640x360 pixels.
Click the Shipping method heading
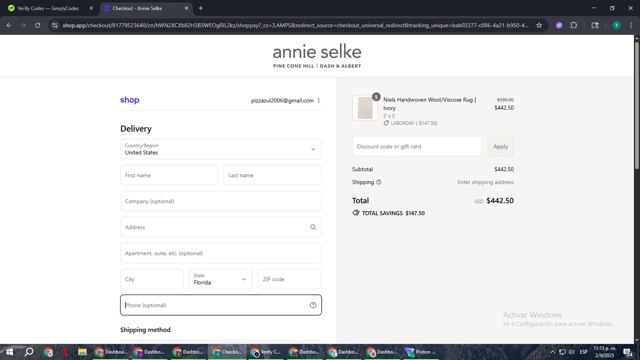click(145, 330)
